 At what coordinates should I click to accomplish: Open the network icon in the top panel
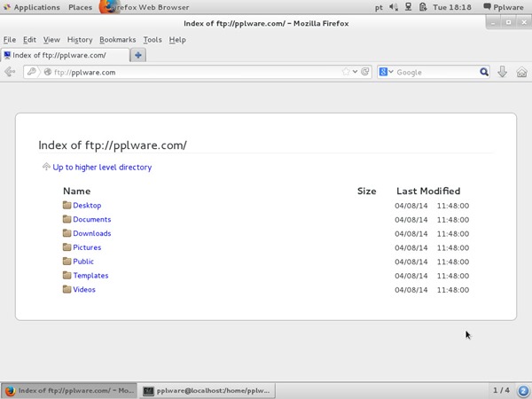[408, 7]
